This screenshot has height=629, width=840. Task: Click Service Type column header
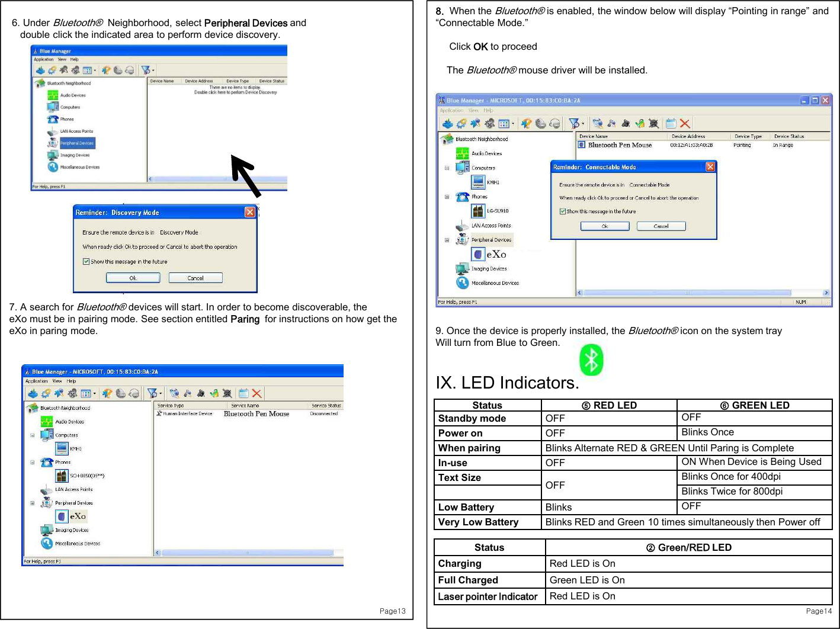[190, 406]
